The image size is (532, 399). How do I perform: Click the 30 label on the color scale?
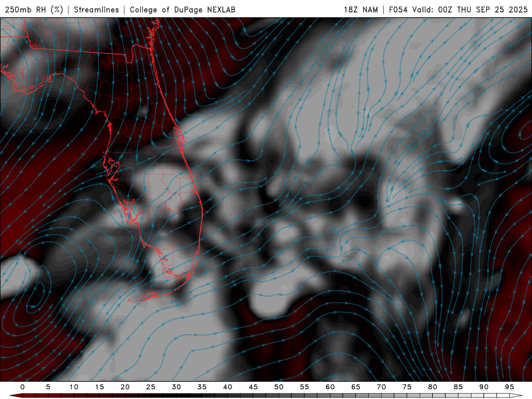[x=176, y=387]
